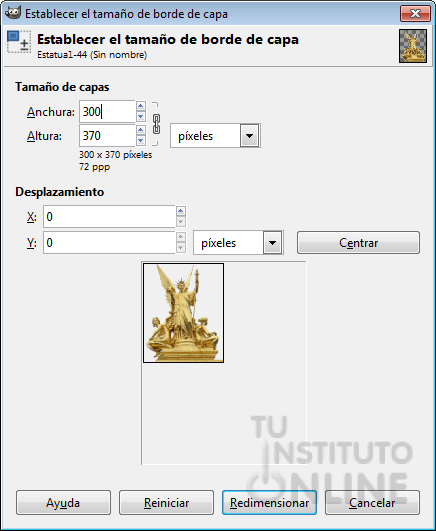Increase Altura with the up arrow
This screenshot has height=531, width=436.
141,130
